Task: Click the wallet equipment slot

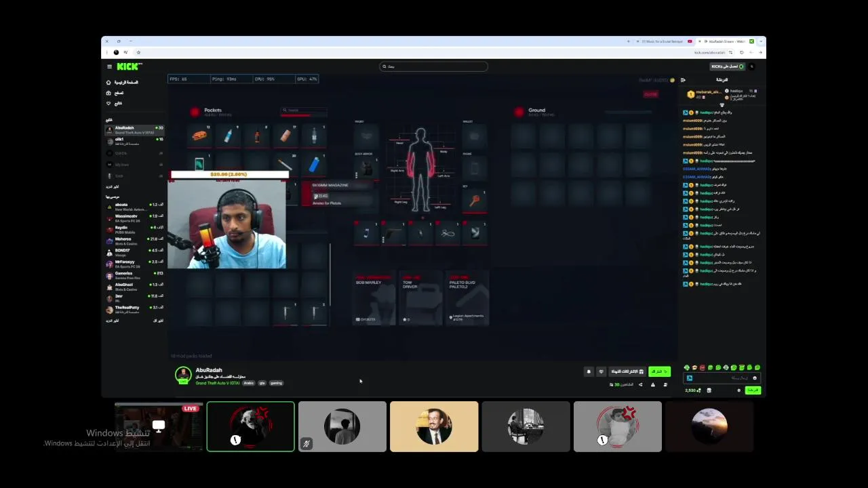Action: [x=475, y=136]
